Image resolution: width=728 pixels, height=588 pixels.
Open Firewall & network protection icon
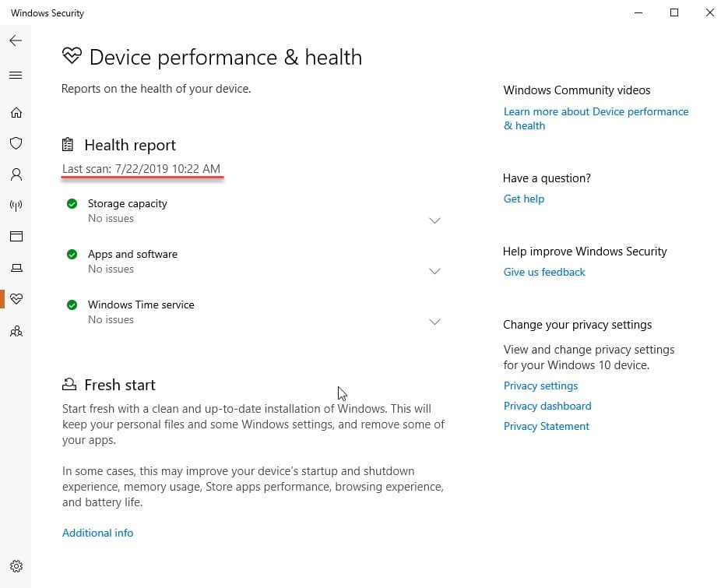pyautogui.click(x=16, y=206)
